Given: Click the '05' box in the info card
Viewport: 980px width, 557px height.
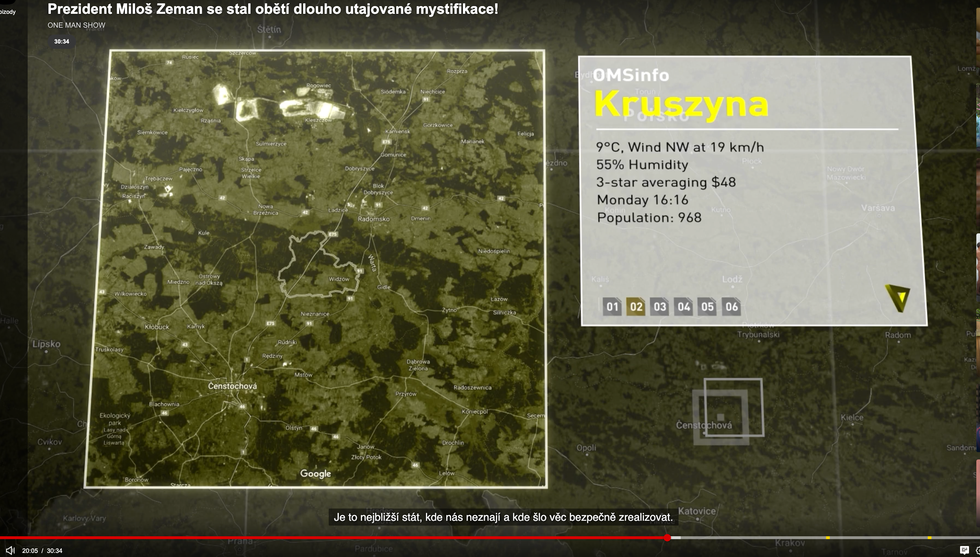Looking at the screenshot, I should (707, 307).
